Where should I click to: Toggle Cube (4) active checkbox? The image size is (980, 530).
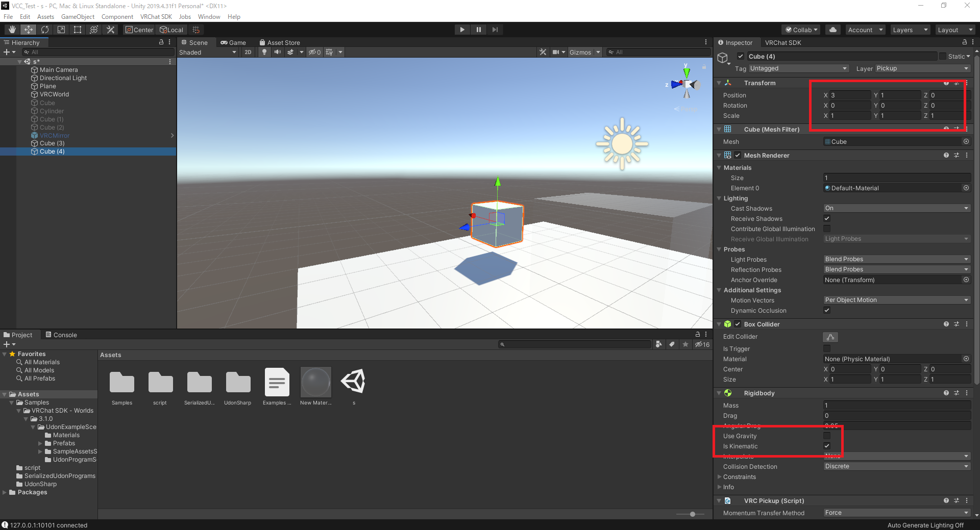point(740,56)
